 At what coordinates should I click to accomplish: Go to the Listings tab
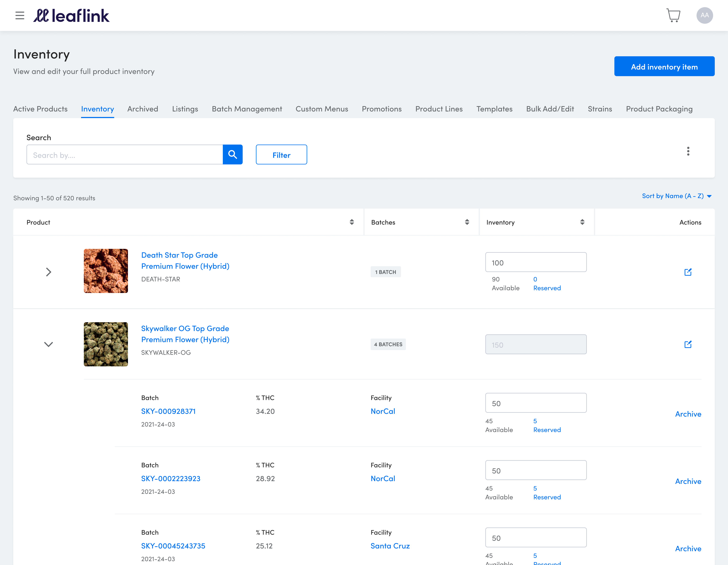(x=185, y=109)
